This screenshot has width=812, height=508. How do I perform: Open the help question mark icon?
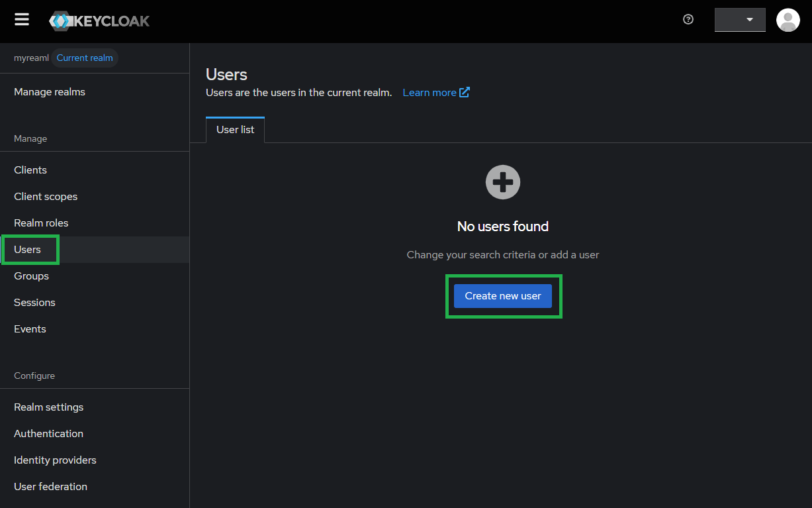coord(688,20)
